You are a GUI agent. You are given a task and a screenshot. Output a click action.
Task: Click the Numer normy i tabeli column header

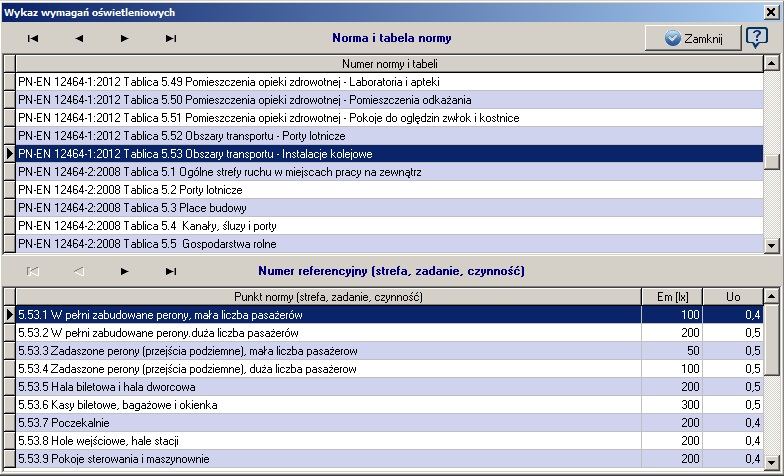tap(390, 64)
